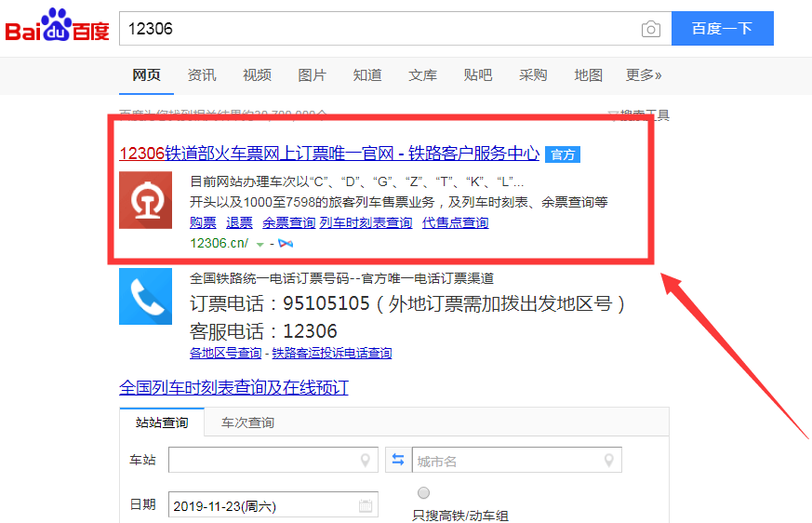
Task: Switch to the 文库 tab
Action: (x=422, y=75)
